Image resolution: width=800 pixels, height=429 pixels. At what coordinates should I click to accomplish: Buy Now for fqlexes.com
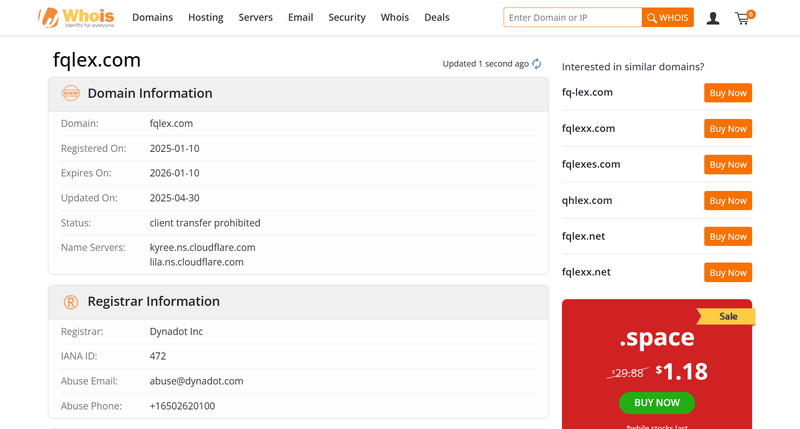pos(728,165)
